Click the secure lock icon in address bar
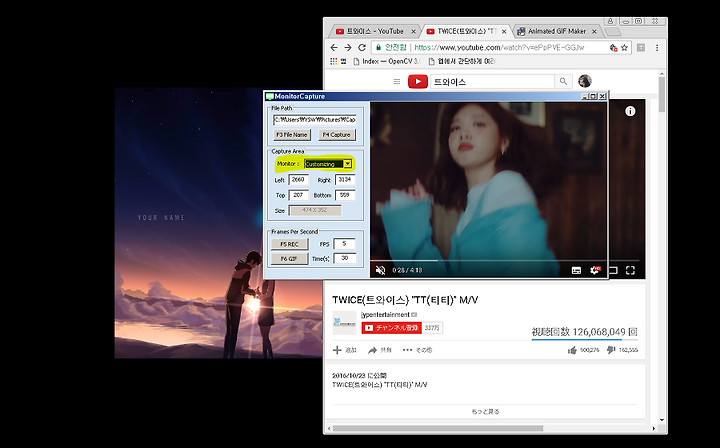The height and width of the screenshot is (448, 720). [x=378, y=47]
